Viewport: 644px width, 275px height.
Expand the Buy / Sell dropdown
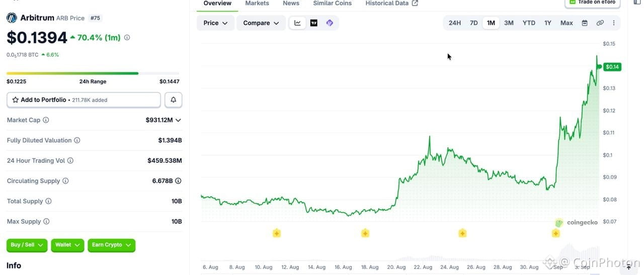pos(27,245)
